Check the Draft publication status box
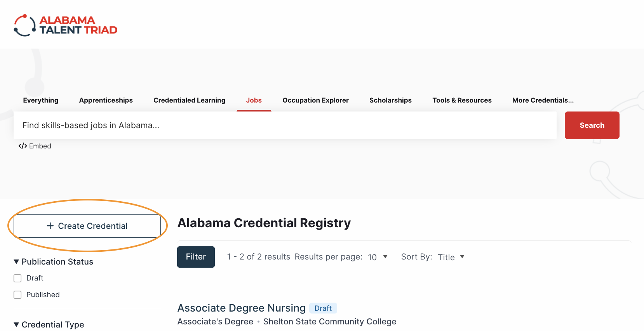Image resolution: width=644 pixels, height=331 pixels. [x=17, y=278]
